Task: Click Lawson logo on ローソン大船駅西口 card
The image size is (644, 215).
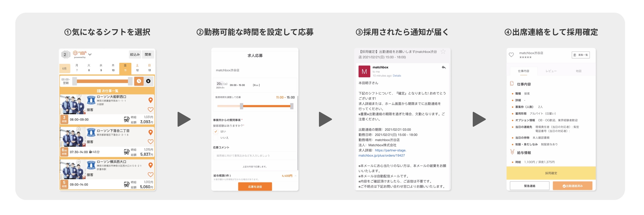Action: (x=91, y=100)
